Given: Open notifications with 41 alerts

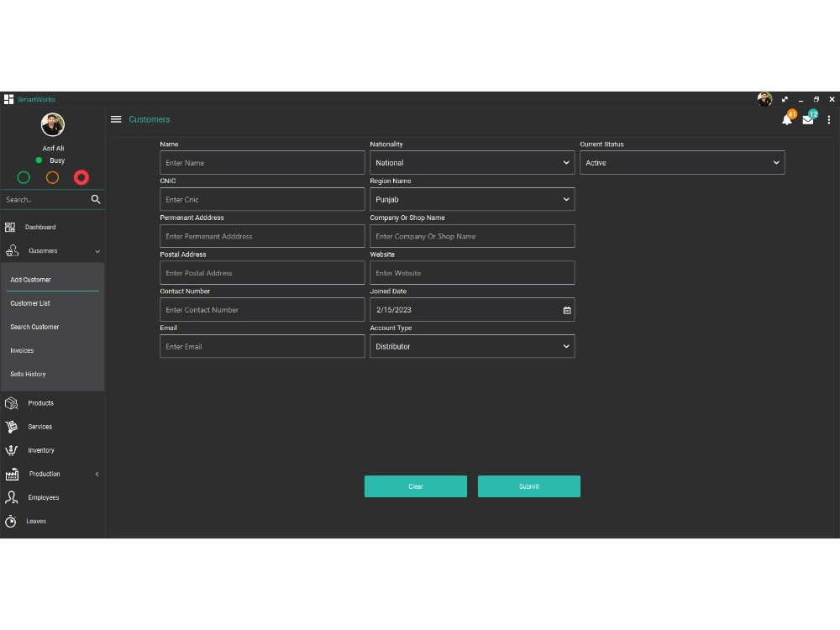Looking at the screenshot, I should click(787, 119).
